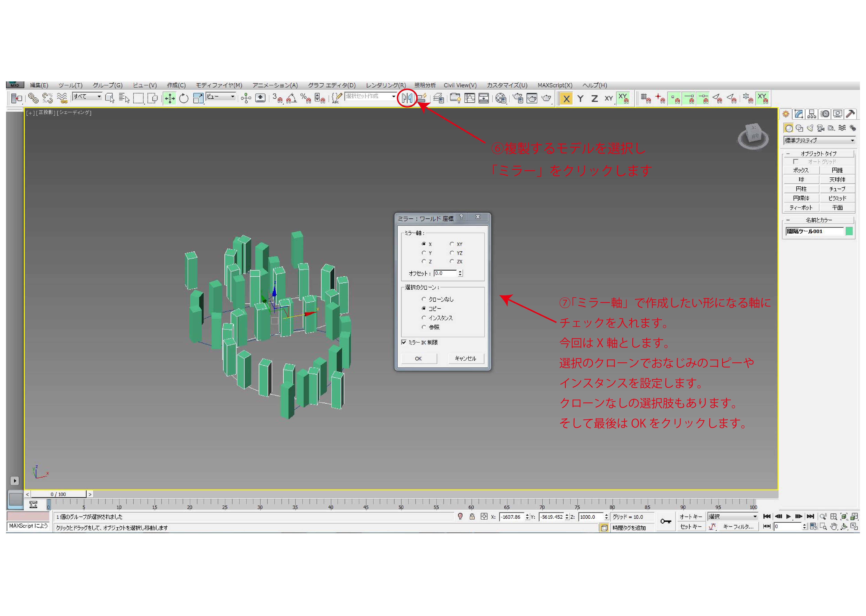This screenshot has width=866, height=616.
Task: Select the Y mirror axis radio
Action: (424, 253)
